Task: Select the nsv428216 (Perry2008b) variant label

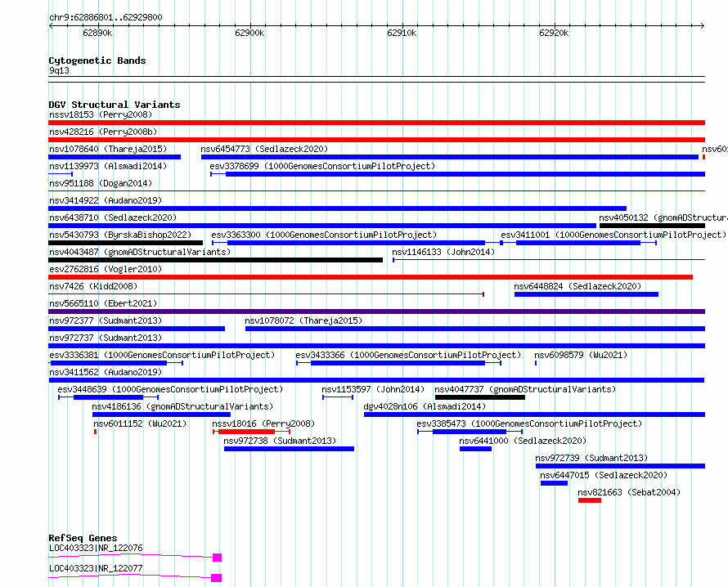Action: [x=103, y=132]
